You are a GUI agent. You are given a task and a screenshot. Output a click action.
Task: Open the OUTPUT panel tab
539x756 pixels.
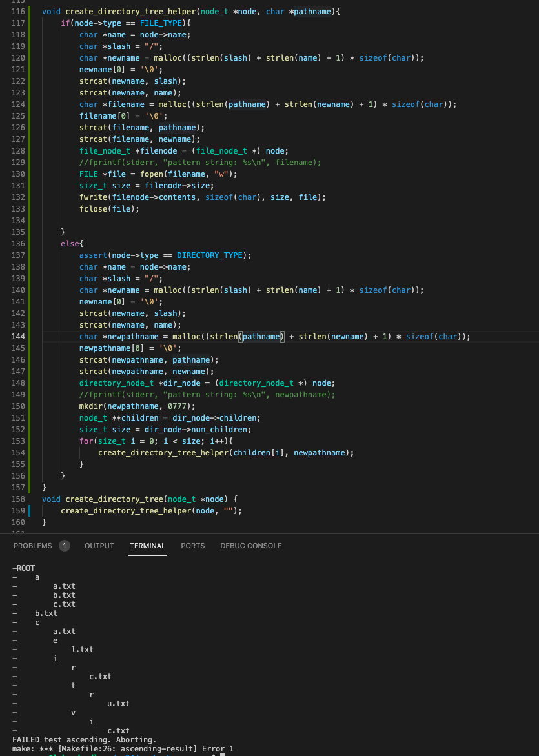click(99, 546)
